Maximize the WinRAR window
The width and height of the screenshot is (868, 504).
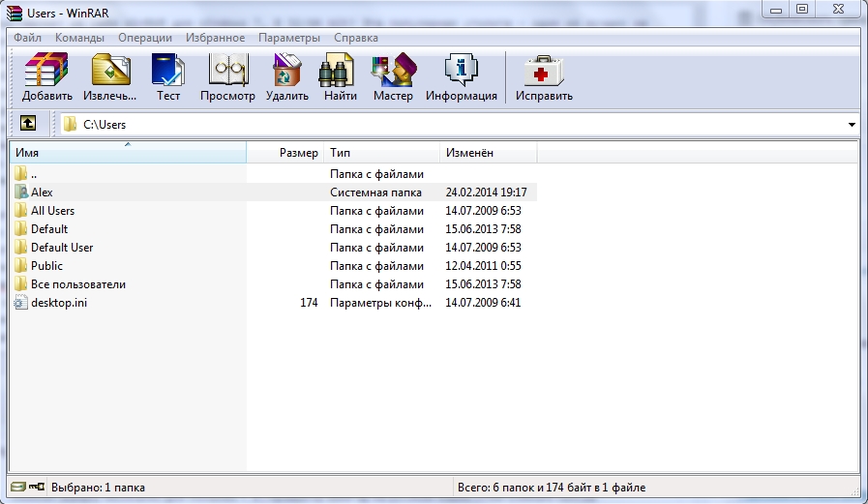pos(802,10)
